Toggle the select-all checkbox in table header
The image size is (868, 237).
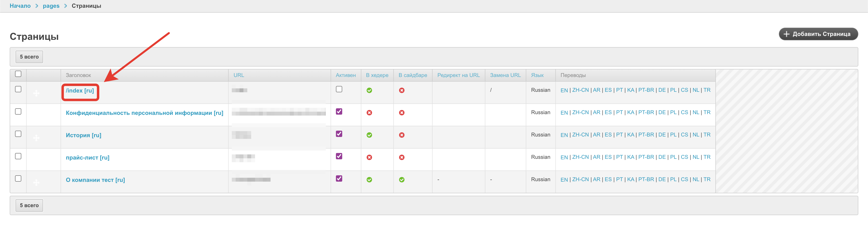click(18, 74)
